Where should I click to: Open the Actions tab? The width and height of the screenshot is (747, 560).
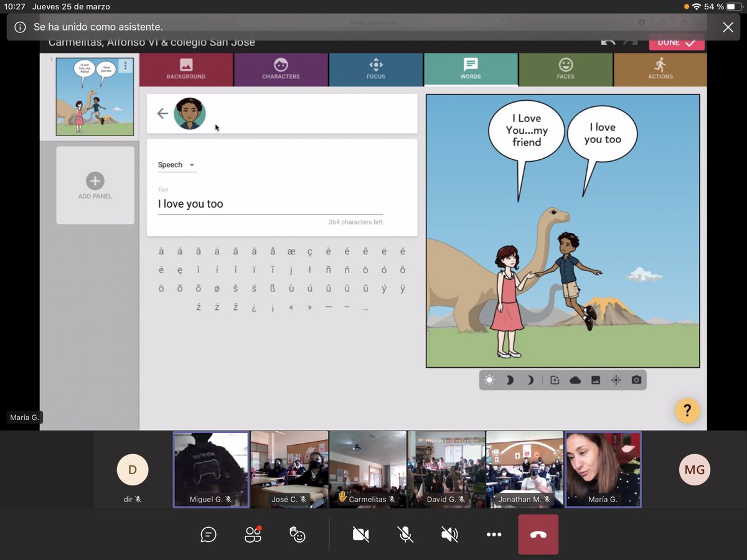660,70
